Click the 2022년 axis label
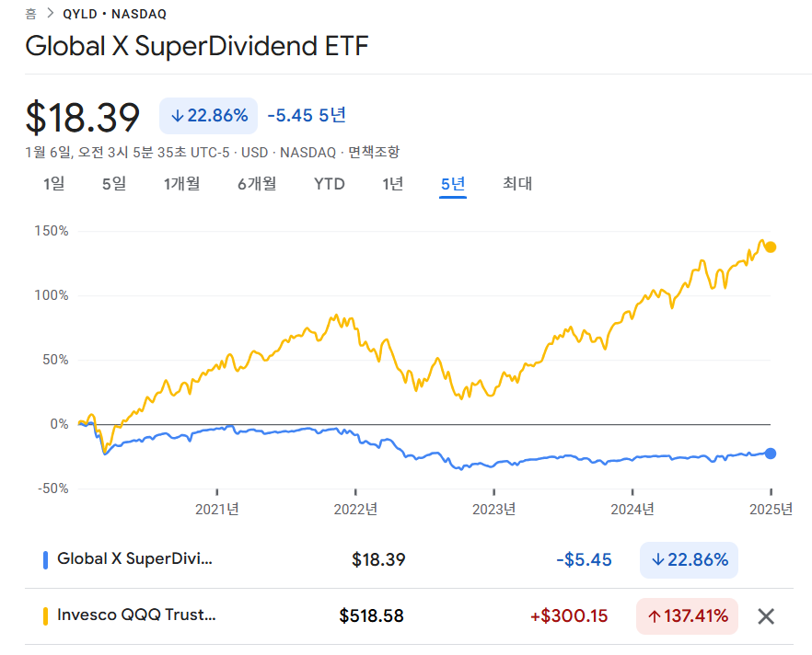812x655 pixels. (x=355, y=510)
